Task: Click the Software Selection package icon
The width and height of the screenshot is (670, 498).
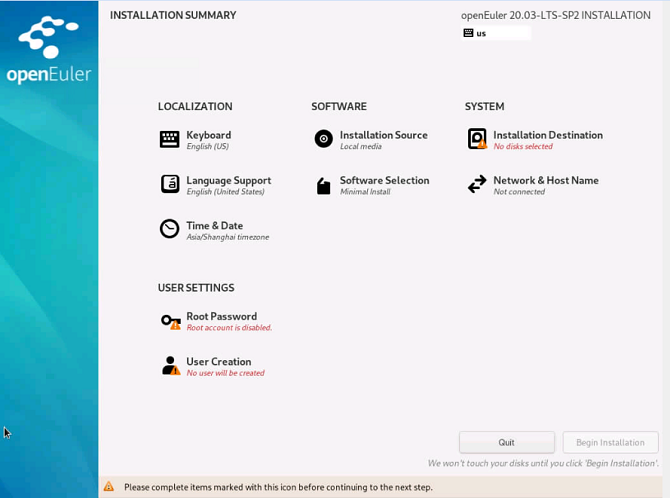Action: (323, 185)
